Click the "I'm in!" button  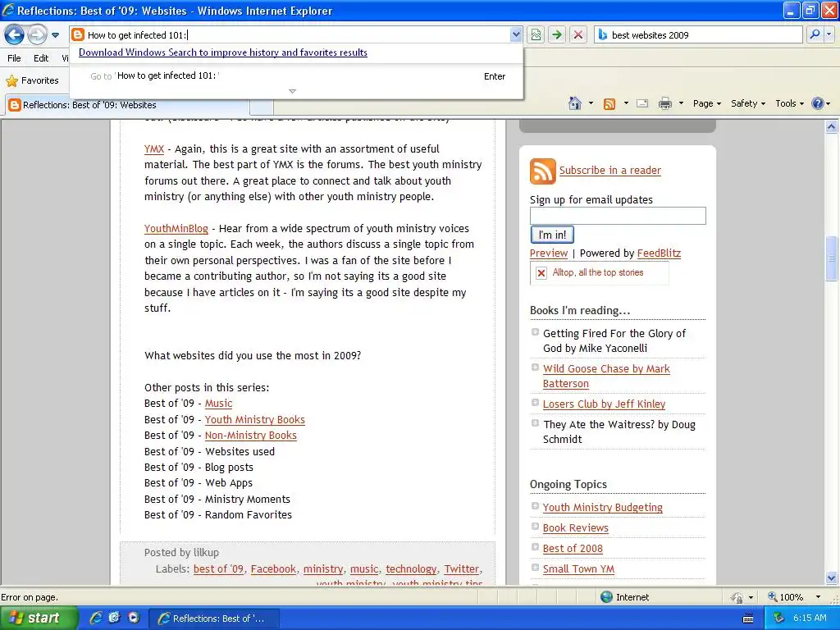click(x=552, y=235)
